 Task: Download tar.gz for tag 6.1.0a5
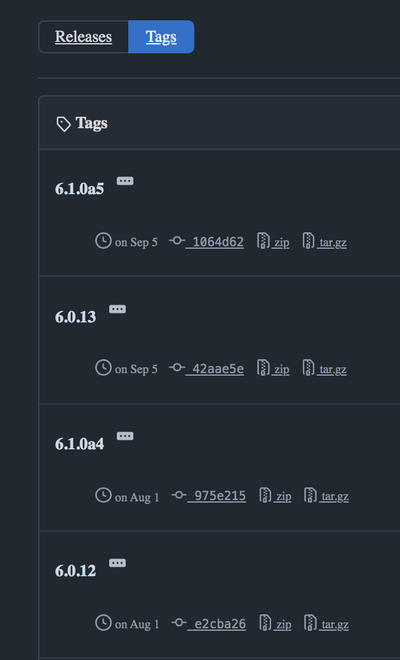(x=332, y=242)
